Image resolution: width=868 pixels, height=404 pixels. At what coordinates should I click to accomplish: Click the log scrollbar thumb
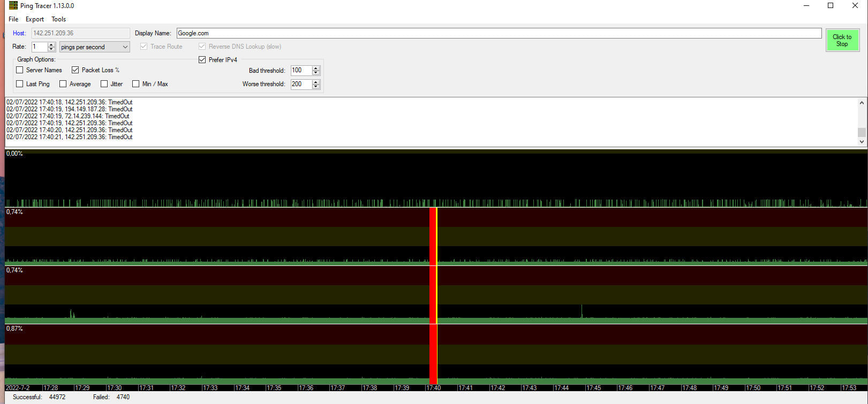[x=862, y=132]
